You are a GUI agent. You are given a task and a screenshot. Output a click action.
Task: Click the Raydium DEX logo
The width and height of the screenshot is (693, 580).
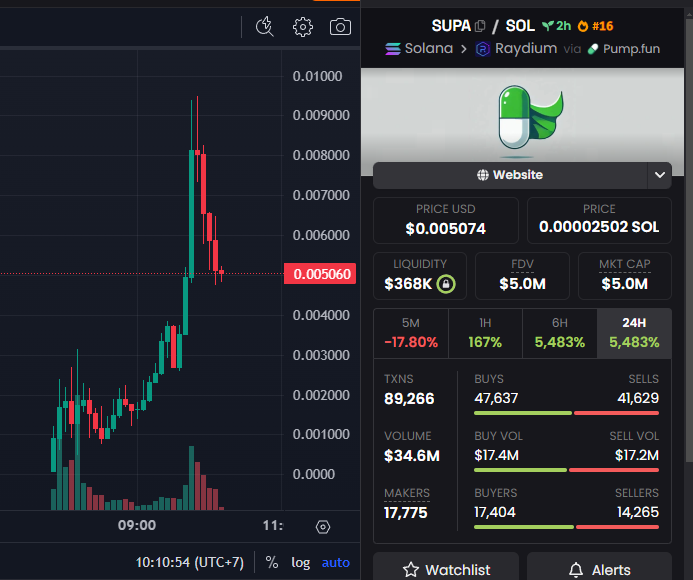483,49
